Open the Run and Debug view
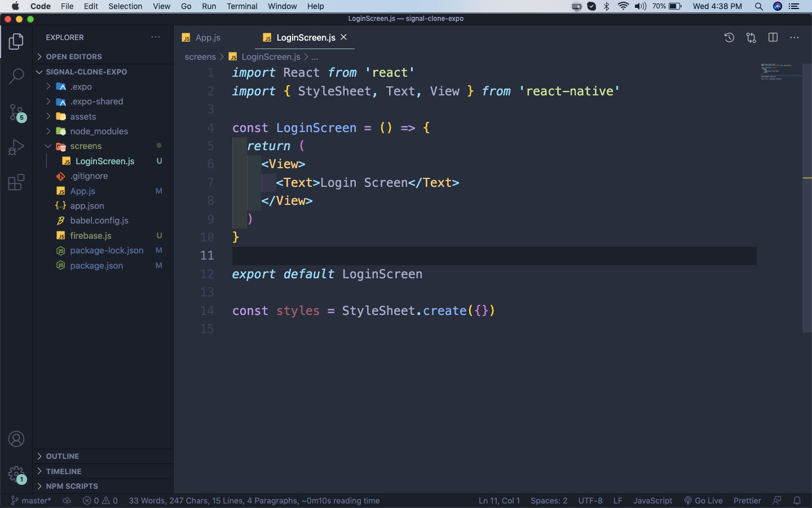Viewport: 812px width, 508px height. click(x=16, y=147)
